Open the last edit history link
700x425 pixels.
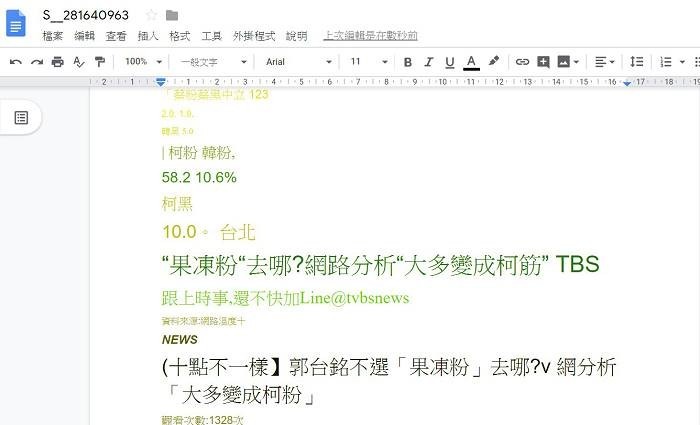coord(371,35)
